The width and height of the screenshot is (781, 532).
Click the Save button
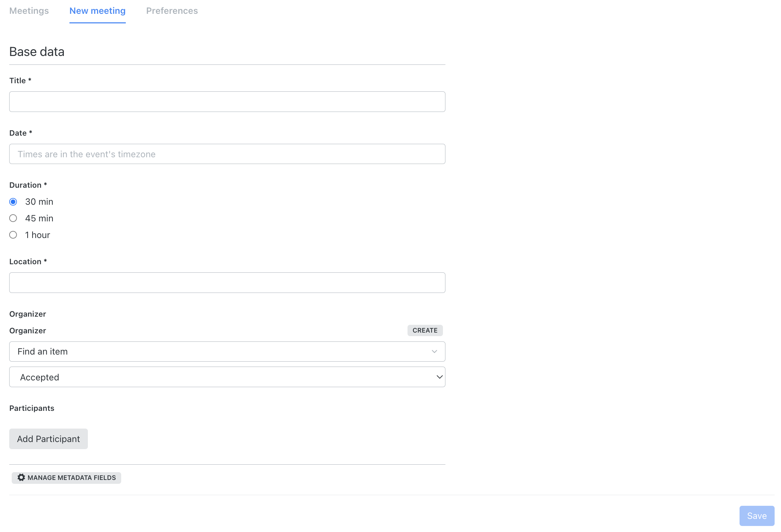pyautogui.click(x=757, y=516)
